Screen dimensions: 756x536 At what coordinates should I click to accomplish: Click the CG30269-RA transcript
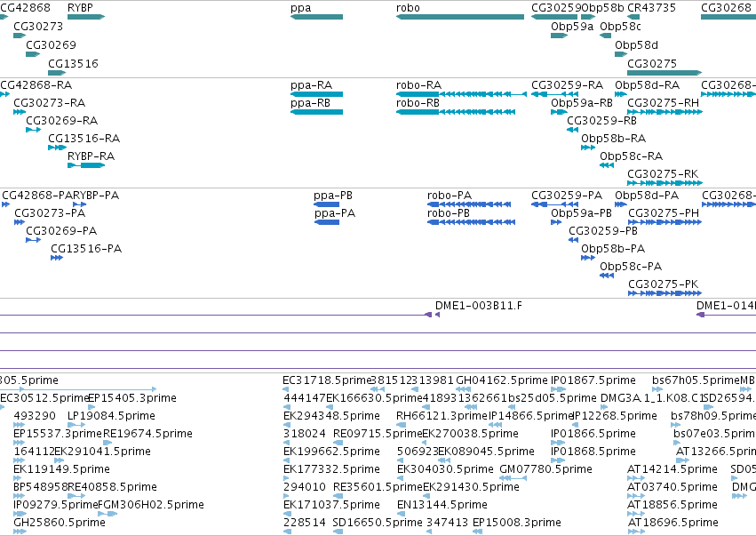(33, 130)
